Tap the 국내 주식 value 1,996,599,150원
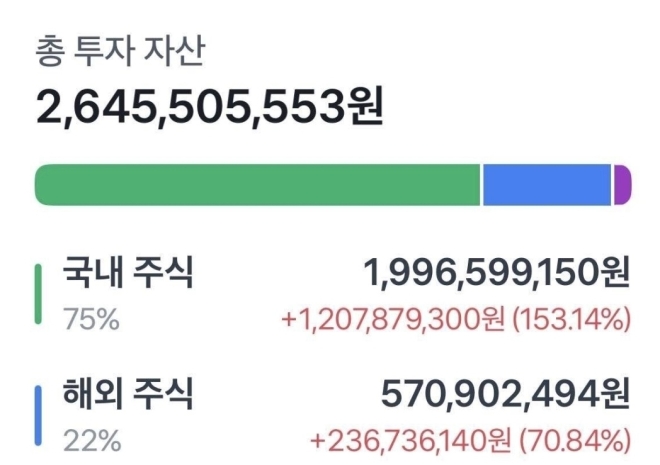Screen dimensions: 660x465 coord(497,272)
